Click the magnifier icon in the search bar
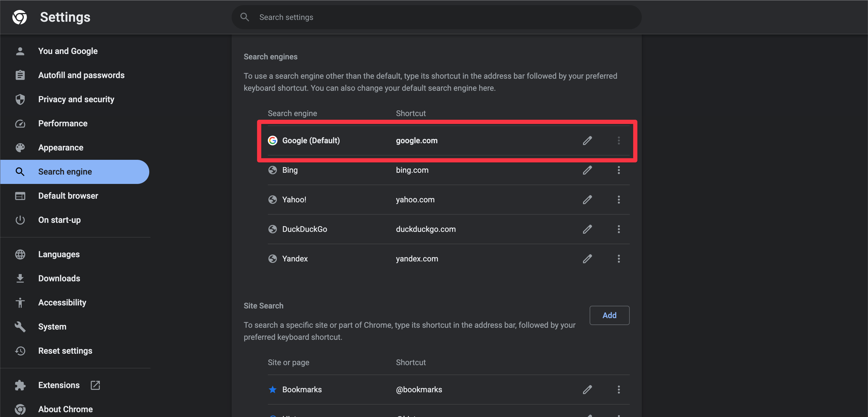This screenshot has height=417, width=868. 245,17
